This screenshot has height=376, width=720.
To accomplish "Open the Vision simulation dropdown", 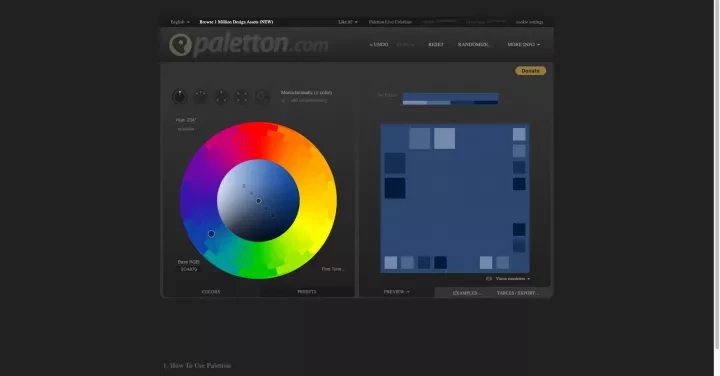I will 512,279.
